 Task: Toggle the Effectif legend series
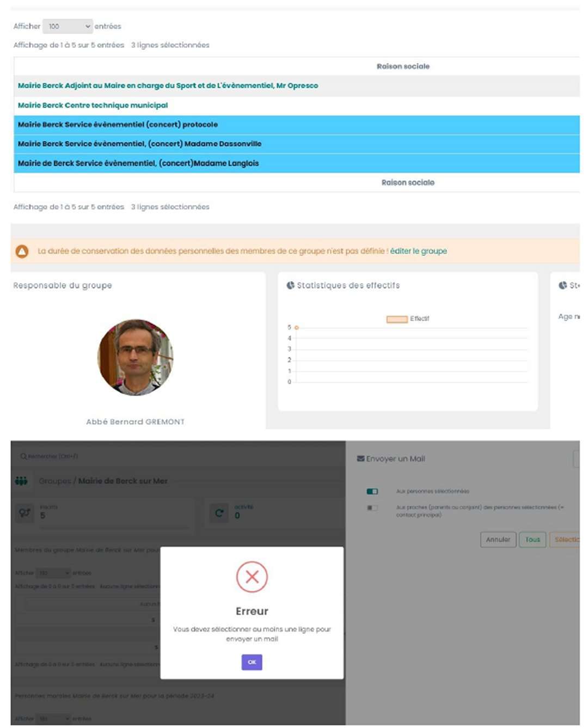tap(397, 319)
